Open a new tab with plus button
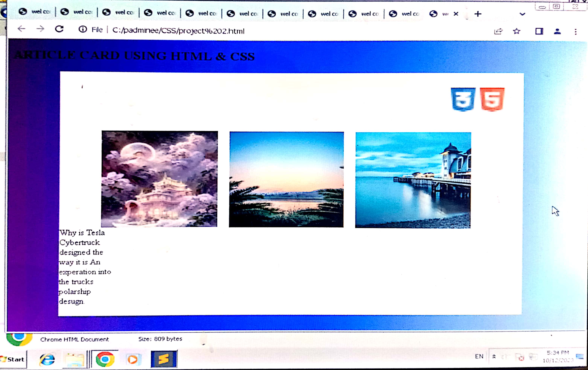Image resolution: width=588 pixels, height=370 pixels. pyautogui.click(x=478, y=14)
